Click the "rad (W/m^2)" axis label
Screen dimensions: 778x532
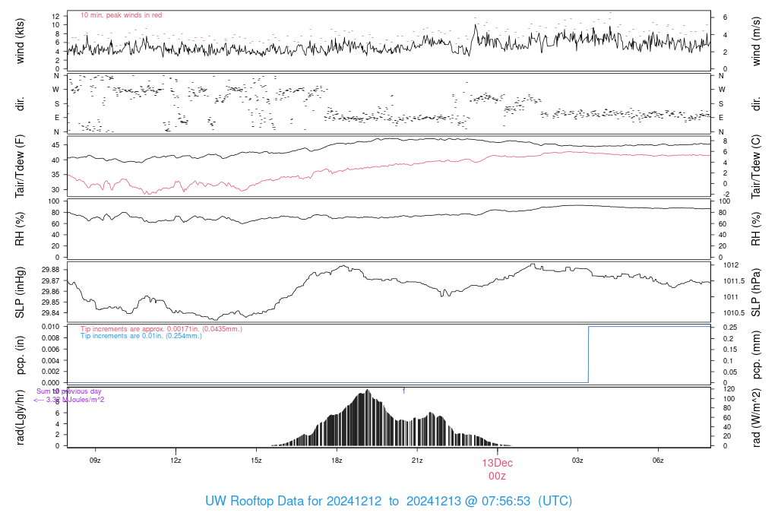(756, 417)
